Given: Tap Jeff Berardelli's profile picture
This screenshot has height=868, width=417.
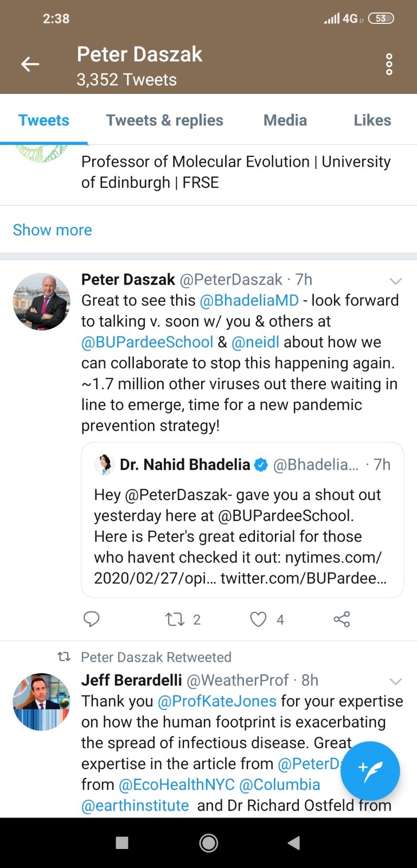Looking at the screenshot, I should pos(42,702).
